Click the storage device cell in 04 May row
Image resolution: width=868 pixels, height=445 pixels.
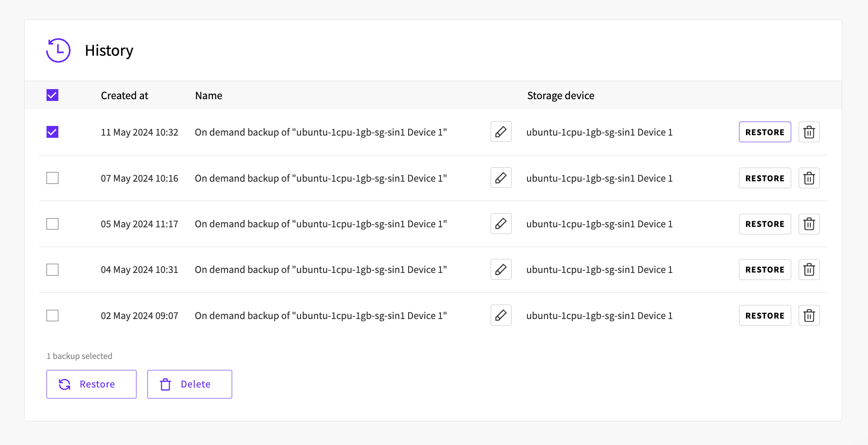pos(599,269)
